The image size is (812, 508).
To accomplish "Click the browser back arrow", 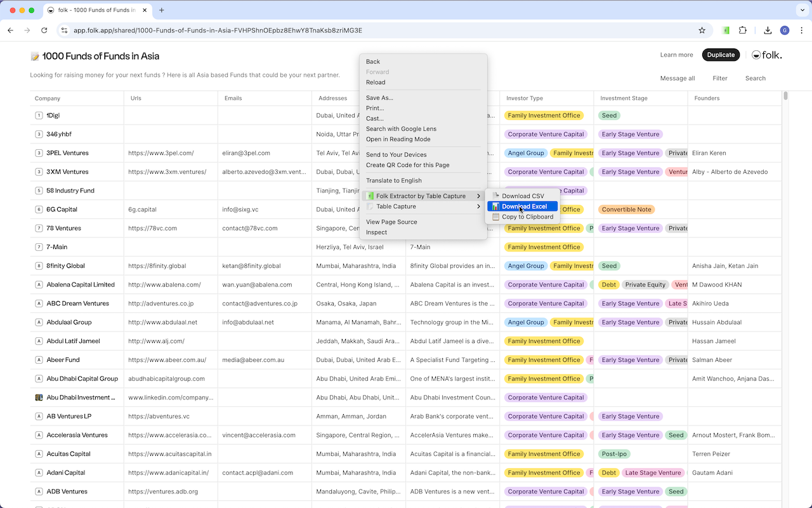I will [x=11, y=30].
